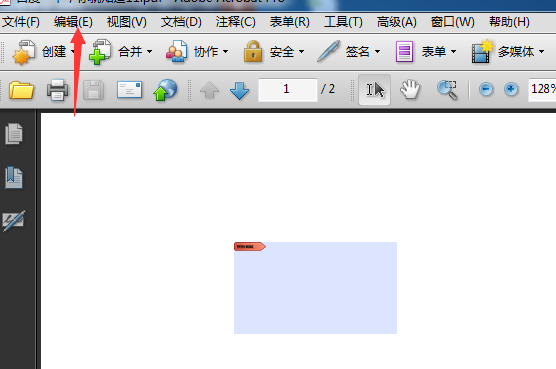Open the 工具(T) menu
The image size is (556, 369).
(x=343, y=22)
